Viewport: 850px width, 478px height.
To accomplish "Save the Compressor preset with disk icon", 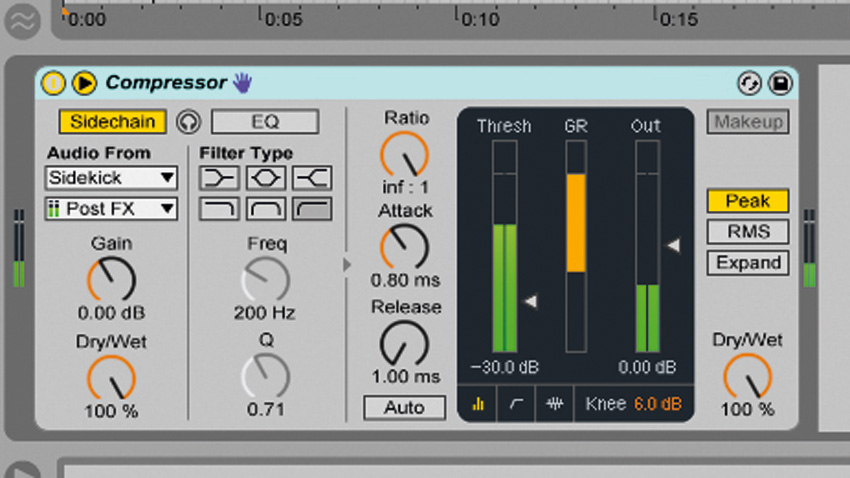I will pyautogui.click(x=780, y=83).
